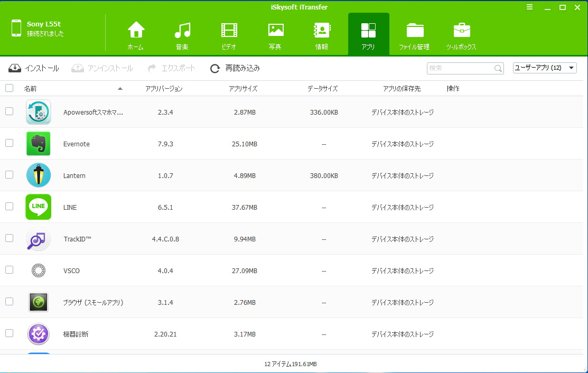This screenshot has width=588, height=373.
Task: Open the ユーザーアプリ (12) filter dropdown
Action: click(x=545, y=68)
